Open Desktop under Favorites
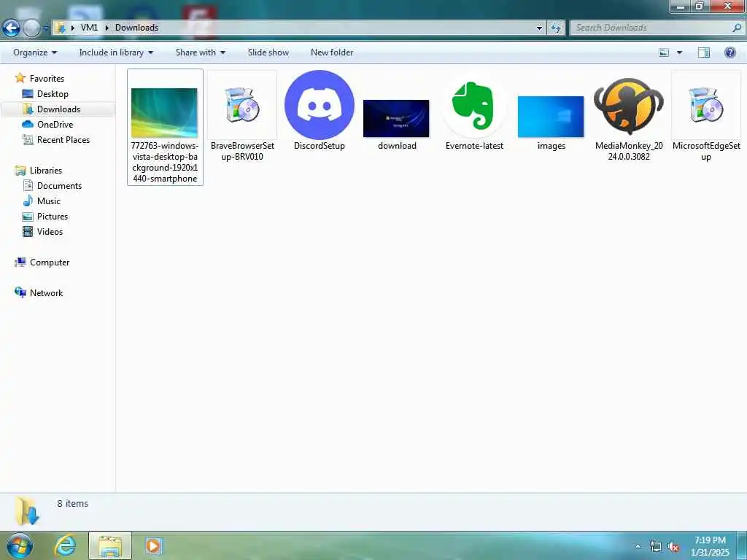 tap(53, 94)
